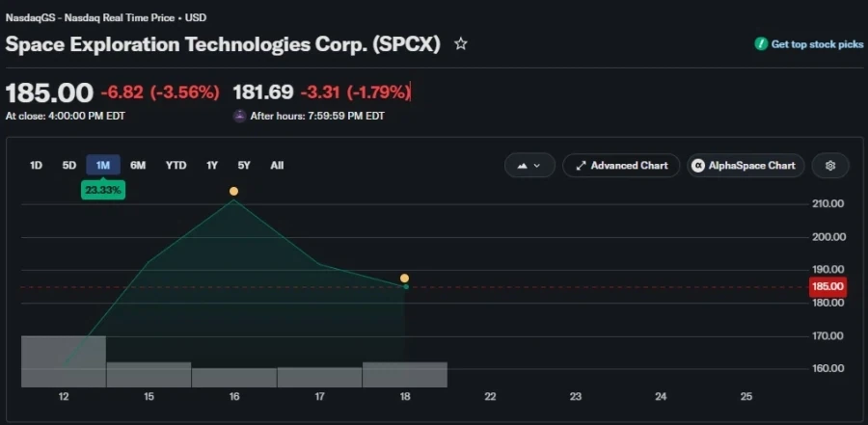
Task: Click the green Get top stock picks icon
Action: pyautogui.click(x=761, y=44)
